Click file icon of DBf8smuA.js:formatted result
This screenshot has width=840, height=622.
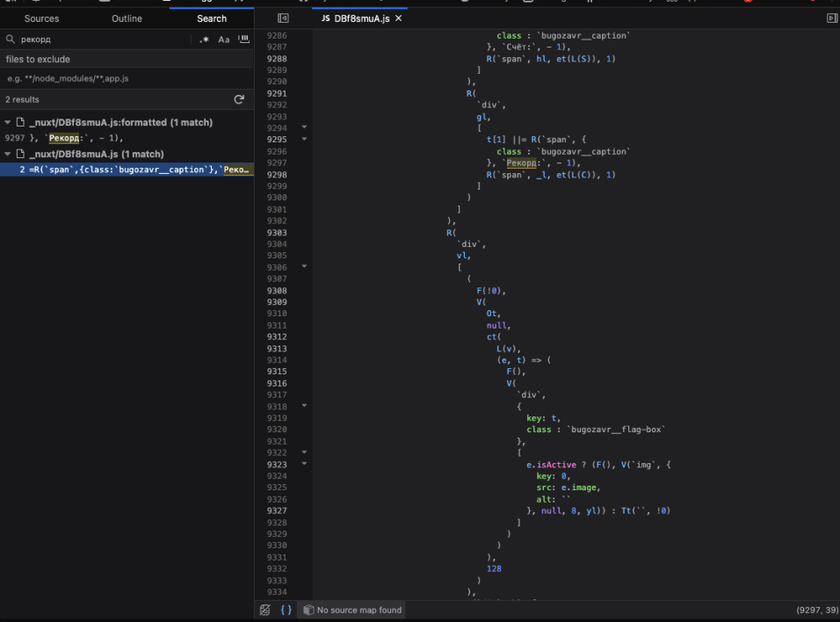tap(20, 122)
